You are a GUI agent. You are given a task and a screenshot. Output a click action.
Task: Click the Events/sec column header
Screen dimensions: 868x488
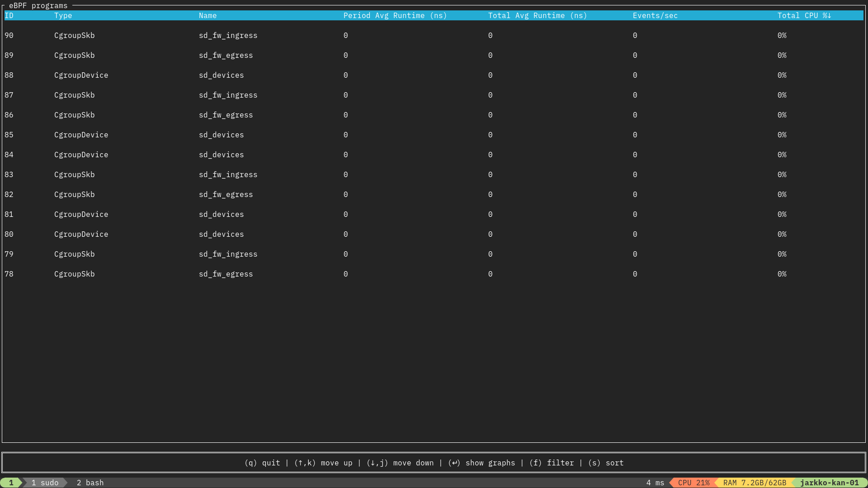coord(655,15)
